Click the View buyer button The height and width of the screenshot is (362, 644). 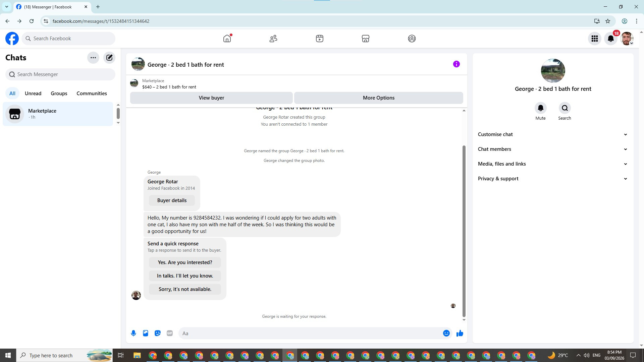[x=211, y=98]
